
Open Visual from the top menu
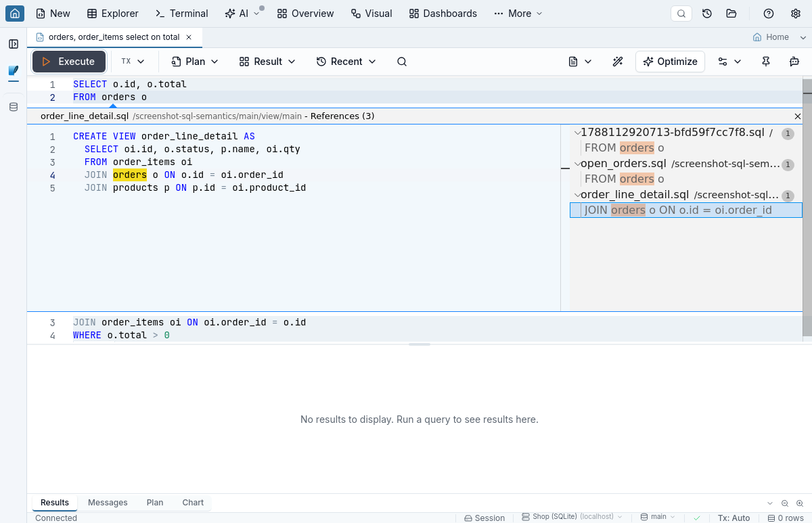(371, 14)
